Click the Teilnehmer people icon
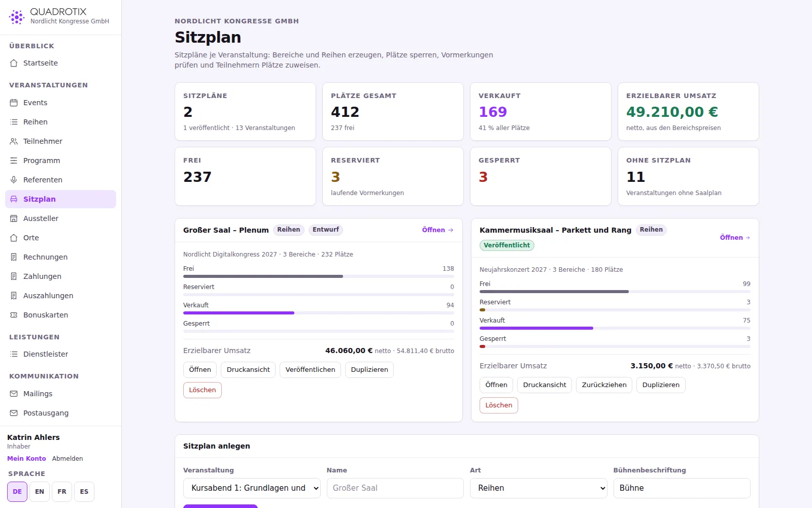812x508 pixels. click(x=14, y=141)
